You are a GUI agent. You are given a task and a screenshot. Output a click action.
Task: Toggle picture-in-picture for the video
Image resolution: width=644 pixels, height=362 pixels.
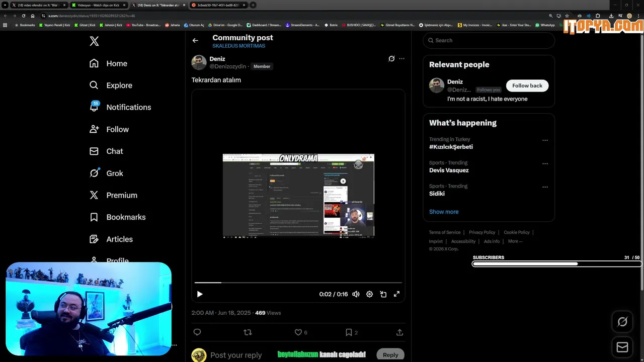pyautogui.click(x=383, y=294)
